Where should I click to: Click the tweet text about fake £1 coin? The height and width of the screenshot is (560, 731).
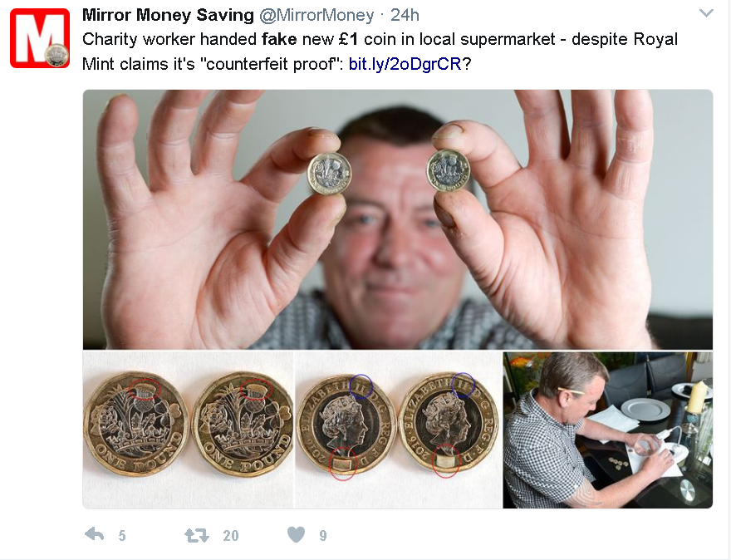pyautogui.click(x=380, y=52)
